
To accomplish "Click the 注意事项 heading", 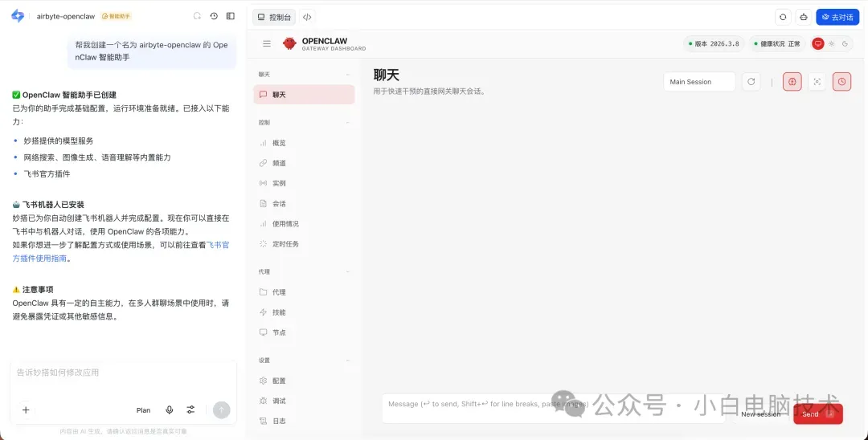I will coord(38,290).
